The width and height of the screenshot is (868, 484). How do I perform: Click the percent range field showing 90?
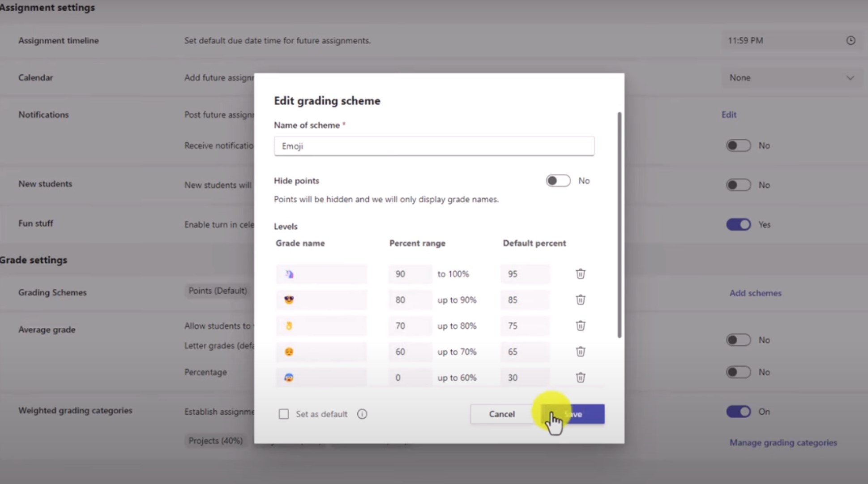click(410, 274)
